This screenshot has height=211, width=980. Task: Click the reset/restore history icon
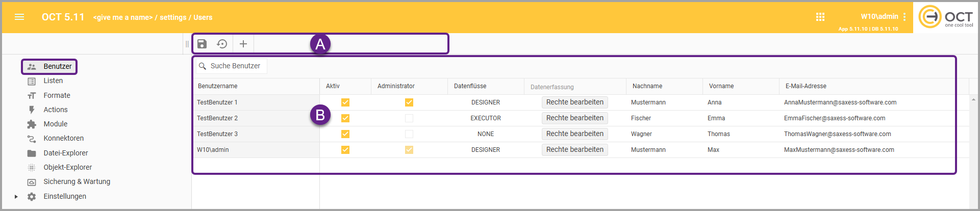coord(222,44)
